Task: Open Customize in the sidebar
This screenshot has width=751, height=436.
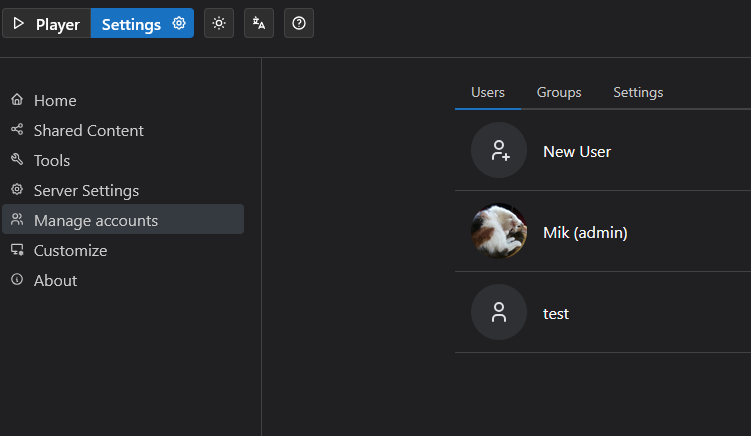Action: click(123, 251)
